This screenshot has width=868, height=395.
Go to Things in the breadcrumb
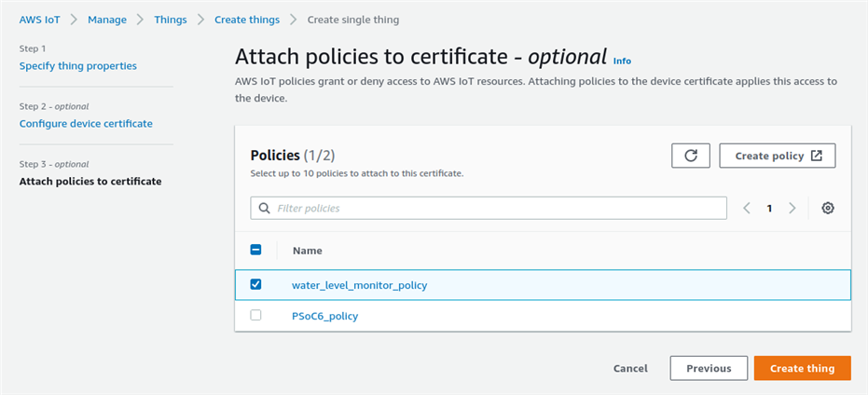(171, 20)
